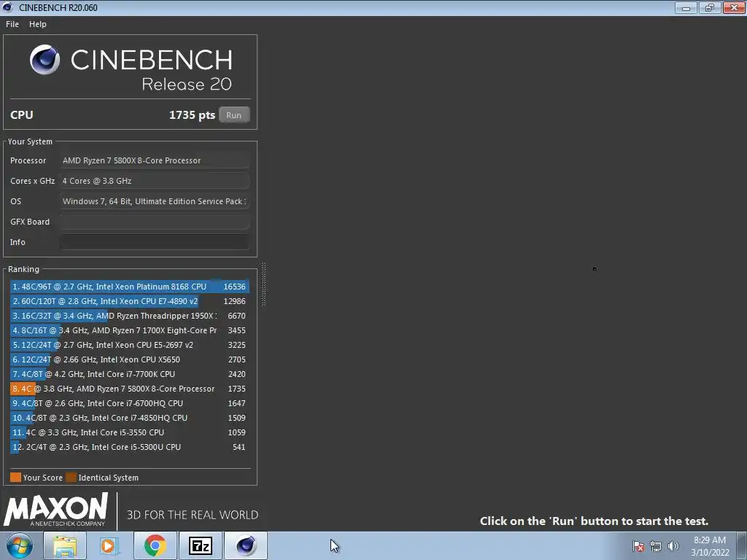The height and width of the screenshot is (560, 747).
Task: Select ranking row Intel Xeon CPU X5650
Action: (x=130, y=359)
